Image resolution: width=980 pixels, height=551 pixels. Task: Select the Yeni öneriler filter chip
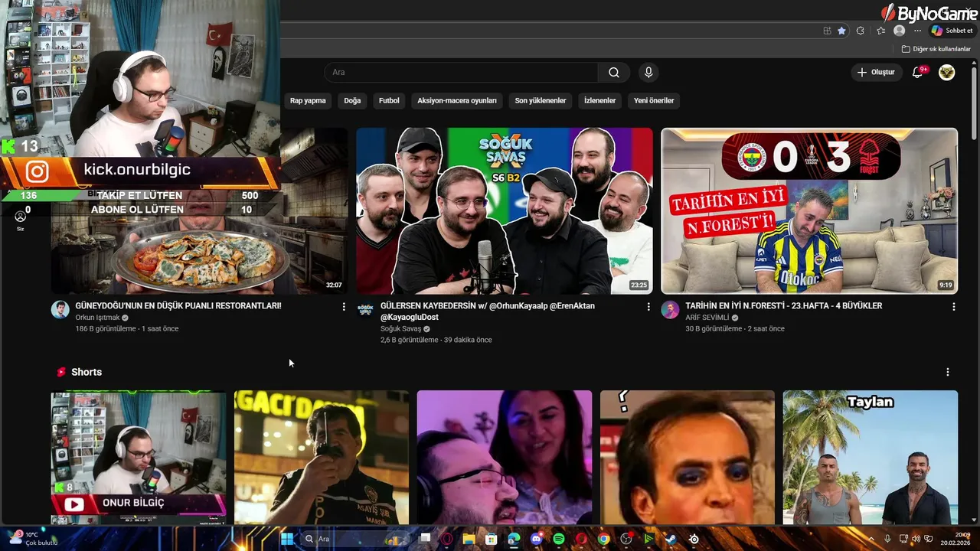point(654,100)
